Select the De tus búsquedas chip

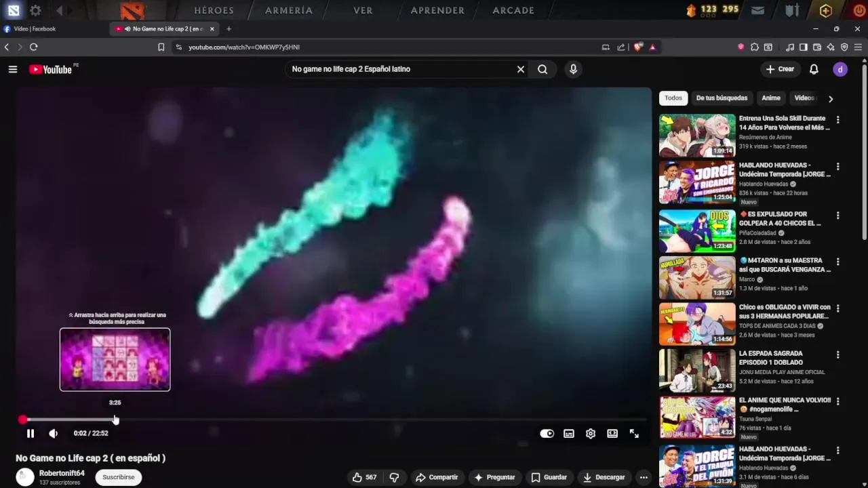click(722, 98)
